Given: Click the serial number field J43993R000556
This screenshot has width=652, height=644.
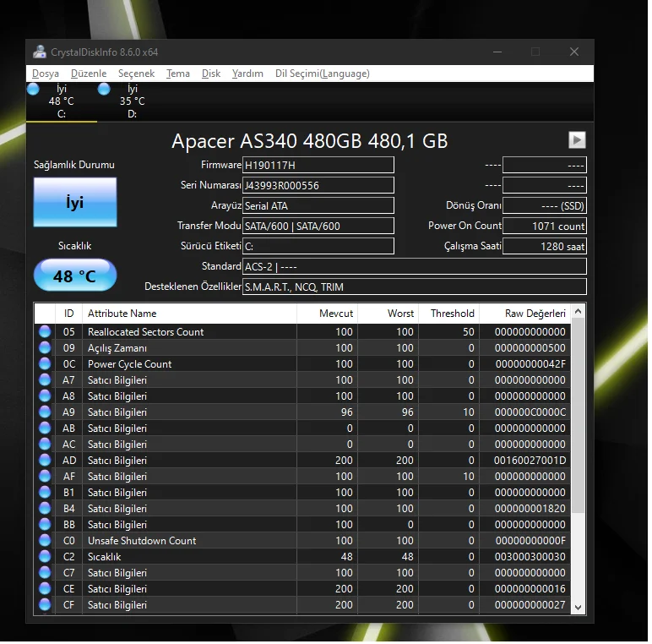Looking at the screenshot, I should tap(318, 185).
